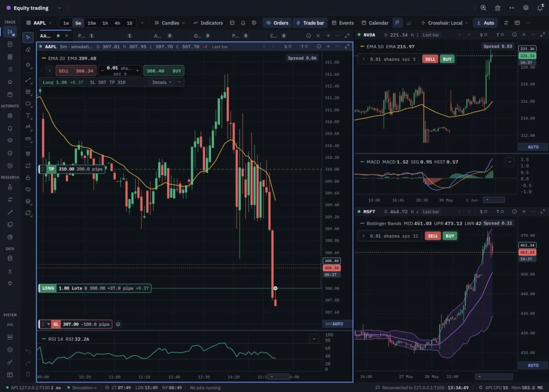Toggle the lock drawings padlock

click(28, 178)
